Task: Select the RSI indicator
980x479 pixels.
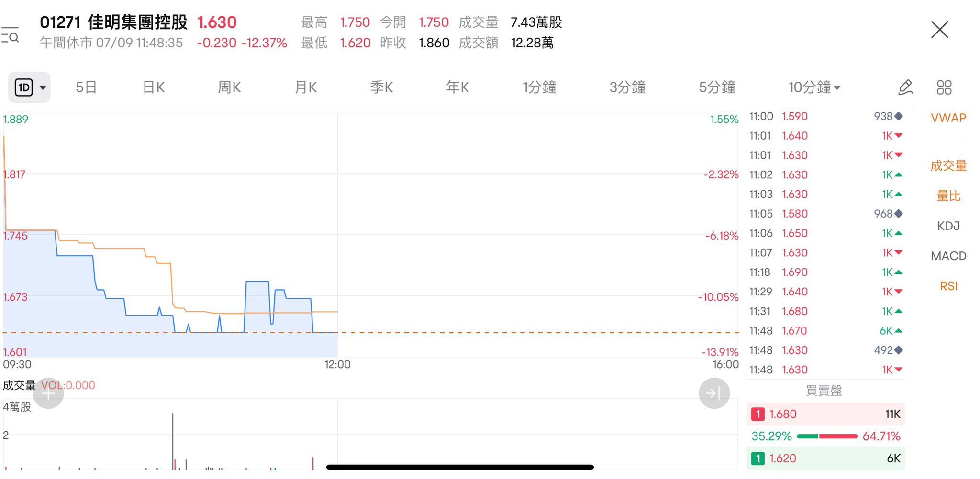Action: tap(948, 286)
